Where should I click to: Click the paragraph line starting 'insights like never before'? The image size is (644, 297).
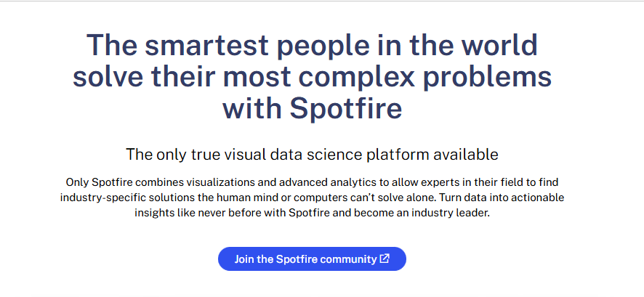point(312,213)
